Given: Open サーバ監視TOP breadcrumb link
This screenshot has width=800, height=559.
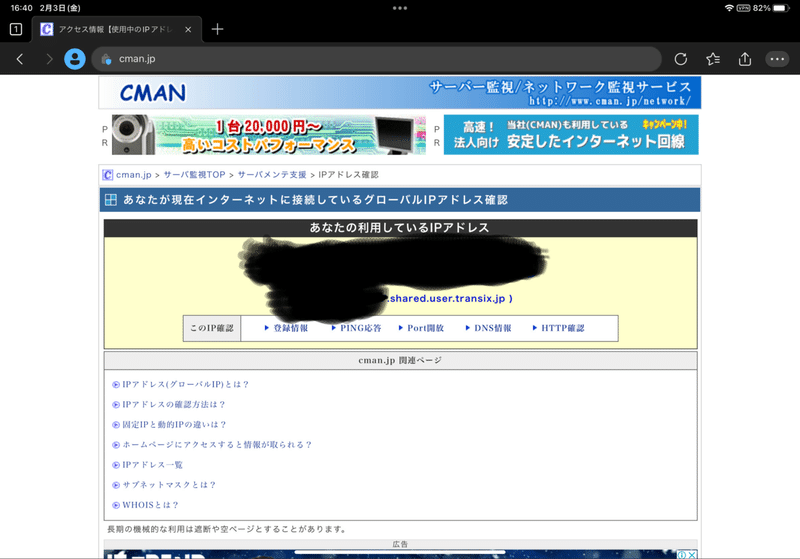Looking at the screenshot, I should pyautogui.click(x=194, y=175).
